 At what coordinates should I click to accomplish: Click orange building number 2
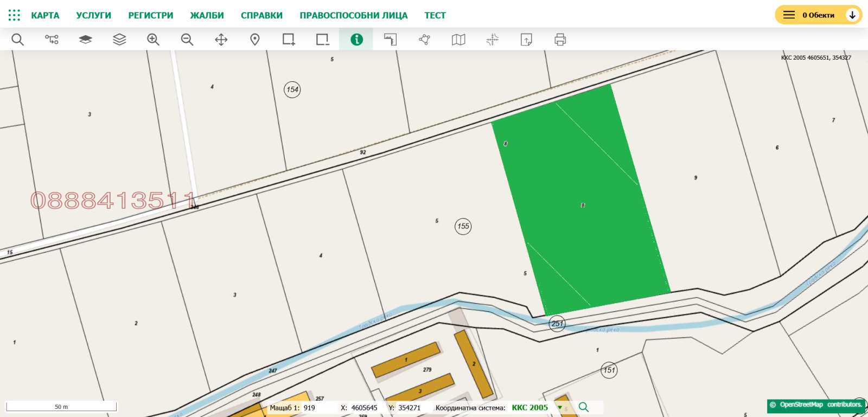pos(474,364)
